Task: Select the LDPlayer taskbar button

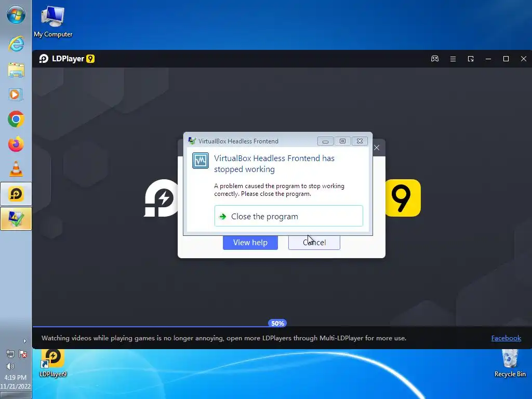Action: click(x=16, y=194)
